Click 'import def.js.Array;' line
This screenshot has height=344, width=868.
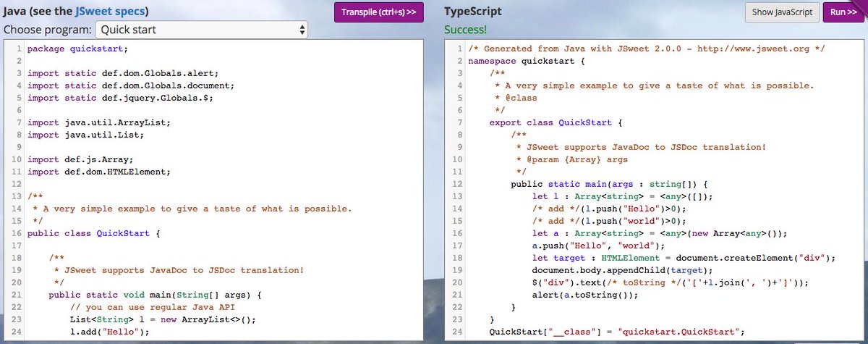point(80,159)
